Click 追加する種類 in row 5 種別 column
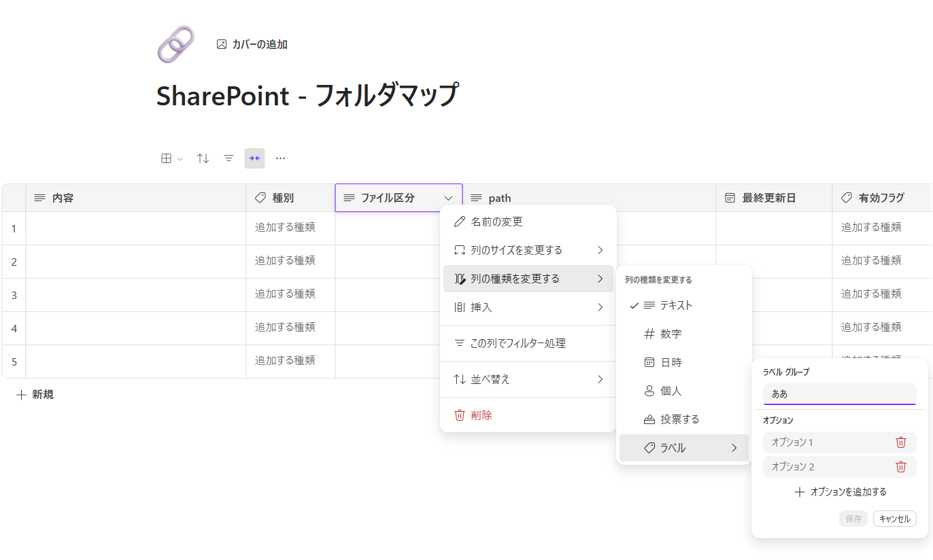 coord(285,360)
